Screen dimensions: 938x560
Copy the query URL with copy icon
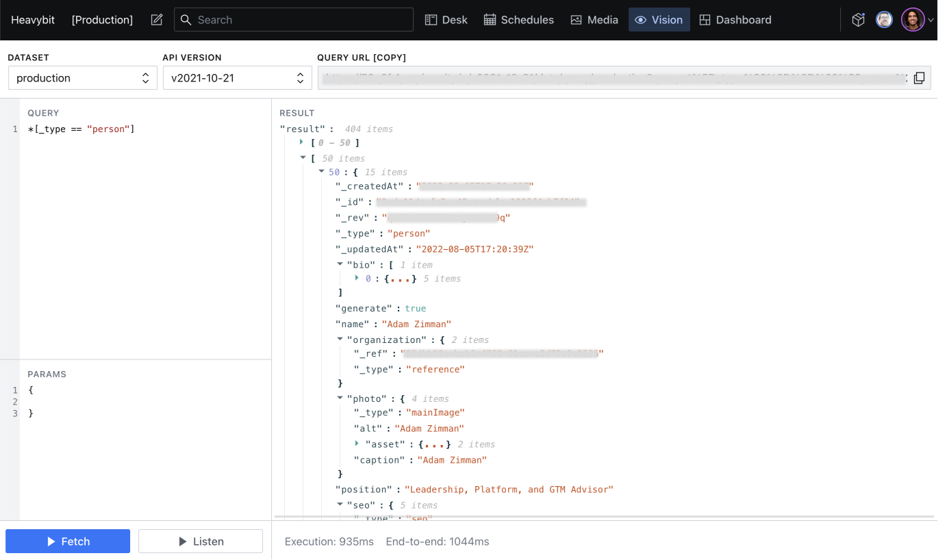point(919,78)
